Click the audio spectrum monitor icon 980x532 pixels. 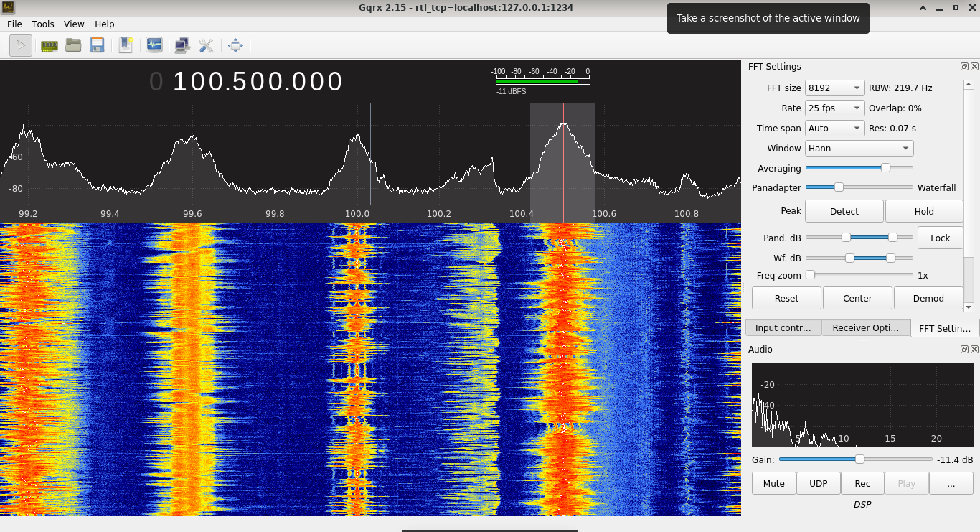pos(154,45)
